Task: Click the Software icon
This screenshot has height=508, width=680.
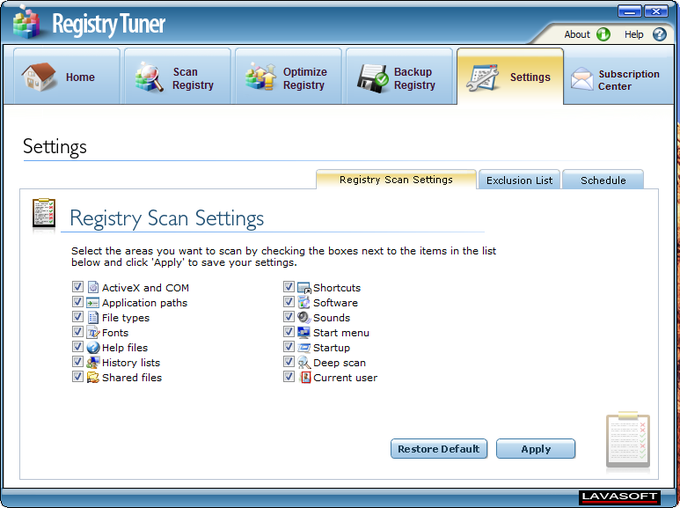Action: coord(304,302)
